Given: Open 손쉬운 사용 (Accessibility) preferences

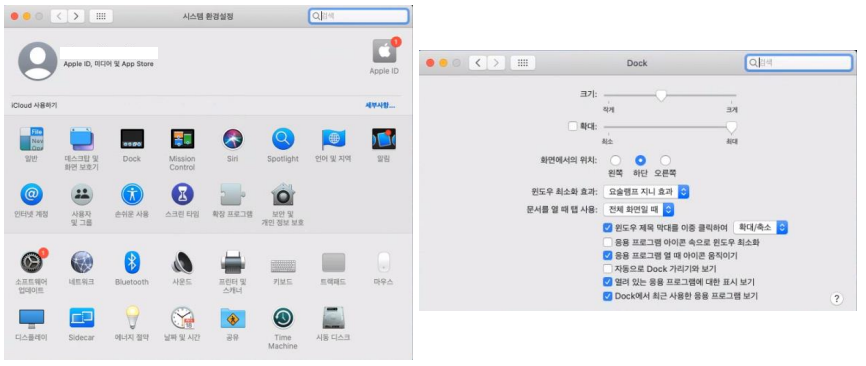Looking at the screenshot, I should point(132,194).
